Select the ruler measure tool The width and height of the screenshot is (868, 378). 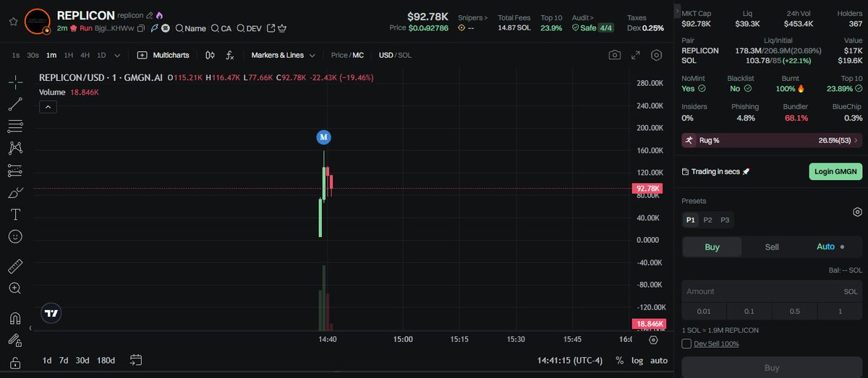(15, 267)
